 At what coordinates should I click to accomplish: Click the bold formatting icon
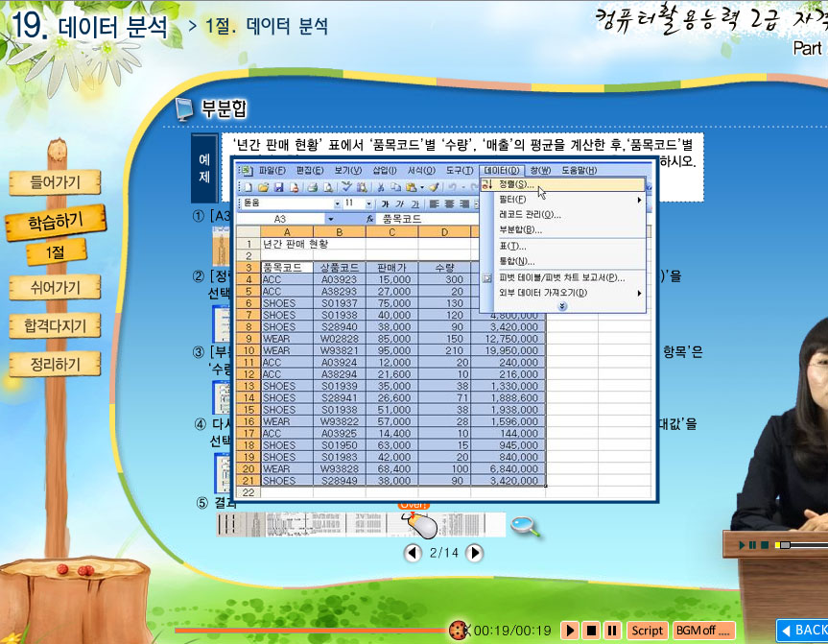click(x=385, y=203)
